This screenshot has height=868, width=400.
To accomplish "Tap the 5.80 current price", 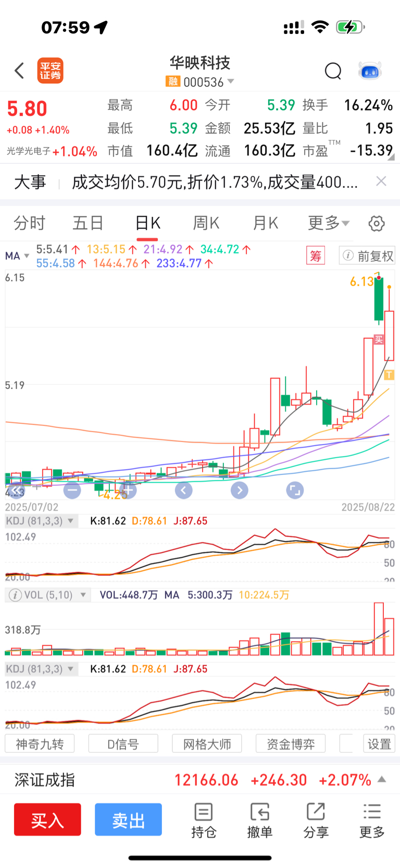I will coord(27,108).
